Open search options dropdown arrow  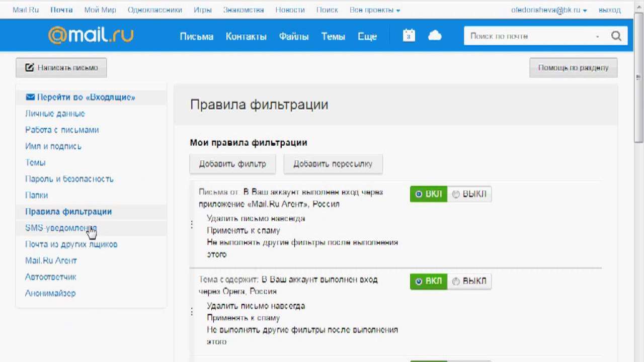(598, 36)
